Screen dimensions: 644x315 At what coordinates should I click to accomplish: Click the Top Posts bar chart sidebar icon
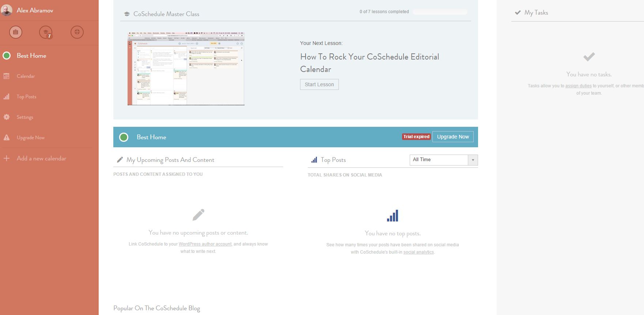tap(7, 96)
